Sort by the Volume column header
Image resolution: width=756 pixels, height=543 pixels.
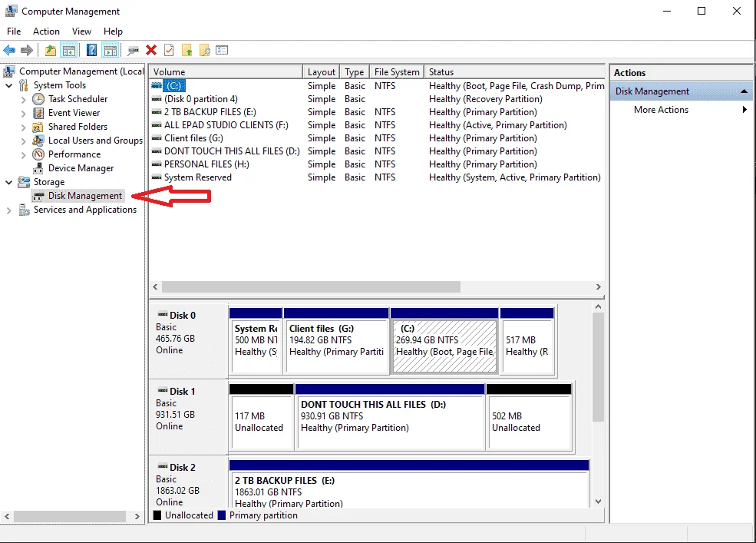(x=226, y=72)
